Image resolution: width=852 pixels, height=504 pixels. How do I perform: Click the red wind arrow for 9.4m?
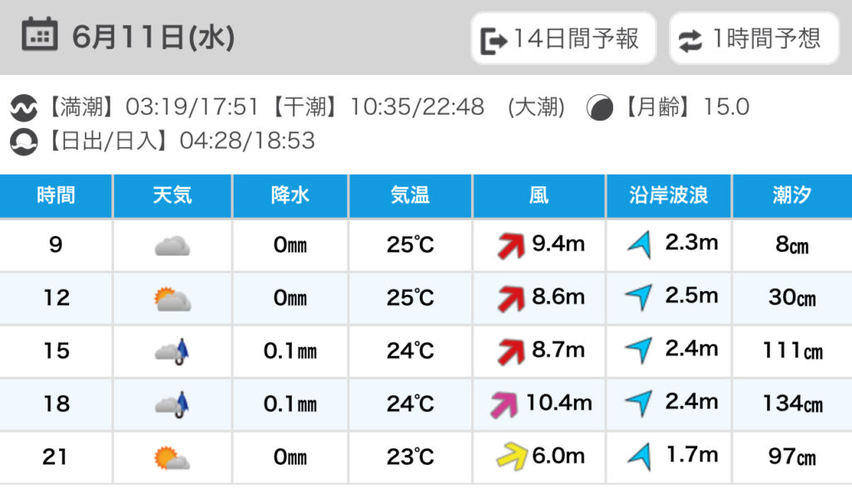point(511,245)
